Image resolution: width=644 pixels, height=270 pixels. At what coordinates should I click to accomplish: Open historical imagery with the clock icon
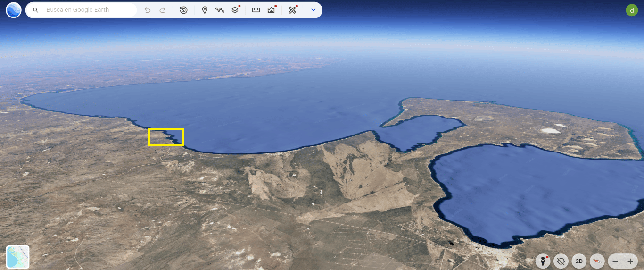(x=184, y=10)
